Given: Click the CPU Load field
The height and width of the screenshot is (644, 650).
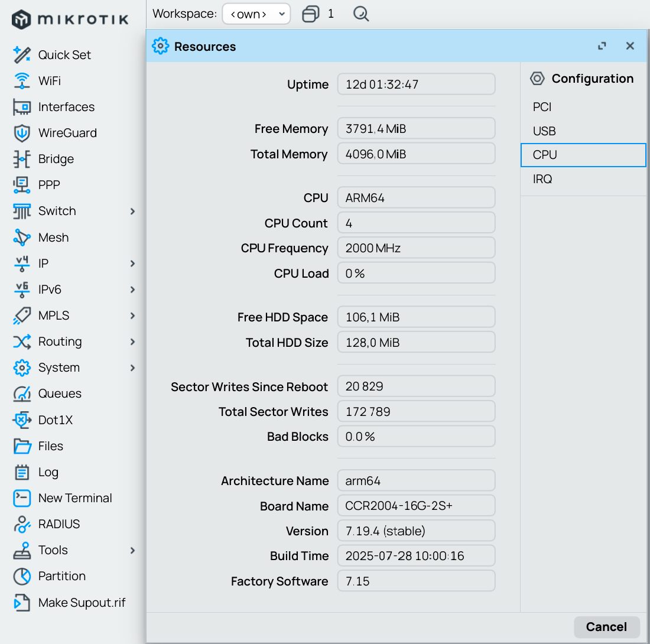Looking at the screenshot, I should (416, 273).
